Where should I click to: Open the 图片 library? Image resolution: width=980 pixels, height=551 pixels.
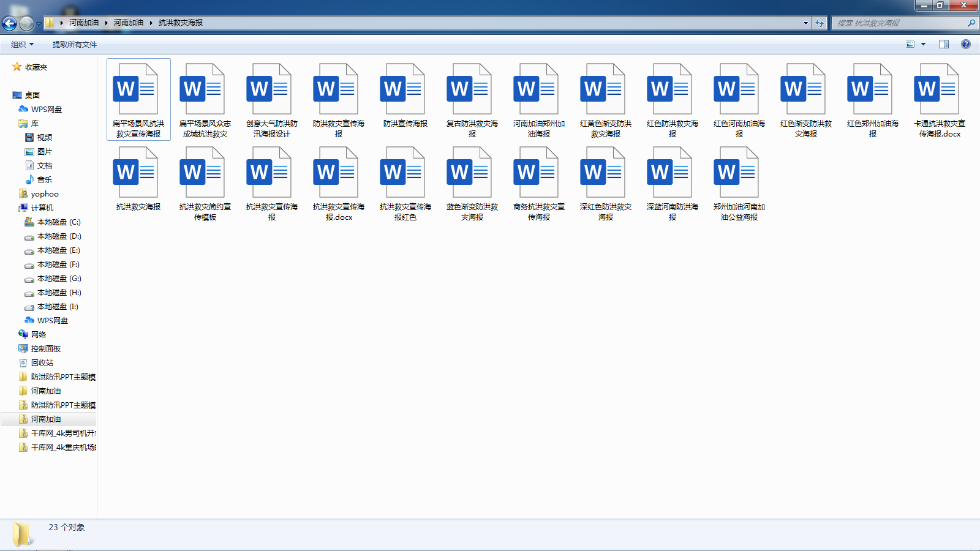point(45,151)
